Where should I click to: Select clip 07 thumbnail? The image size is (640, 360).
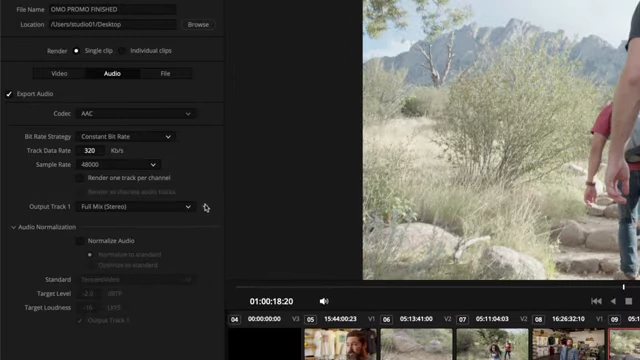(492, 344)
